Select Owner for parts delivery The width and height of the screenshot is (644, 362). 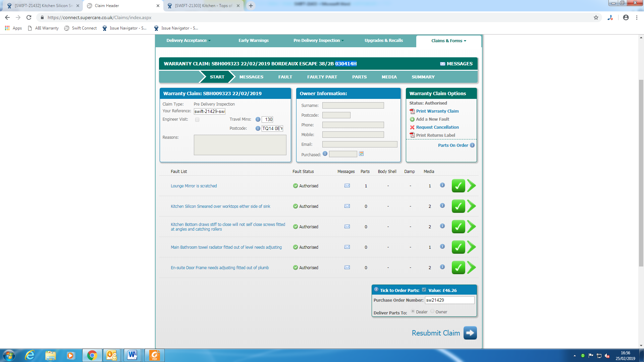432,311
